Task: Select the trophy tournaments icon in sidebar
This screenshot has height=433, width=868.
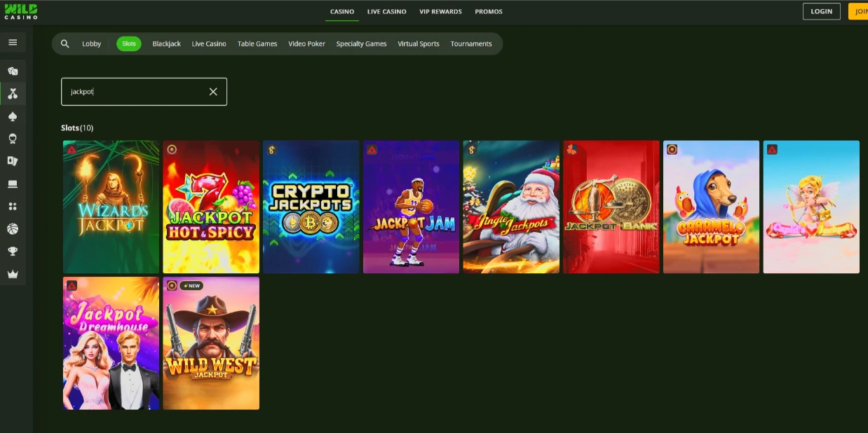Action: pyautogui.click(x=13, y=251)
